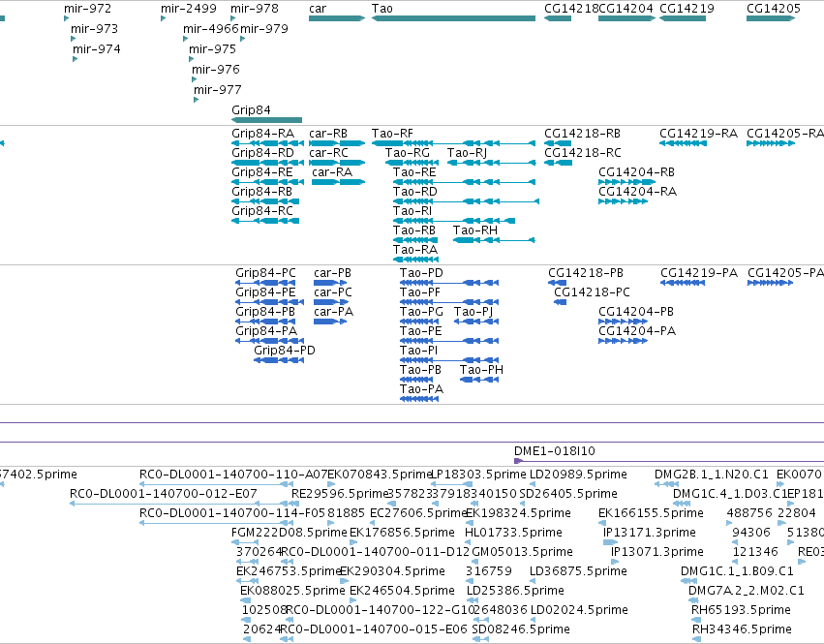Screen dimensions: 824x644
Task: Click the Grip84-RA transcript glyph
Action: (267, 143)
